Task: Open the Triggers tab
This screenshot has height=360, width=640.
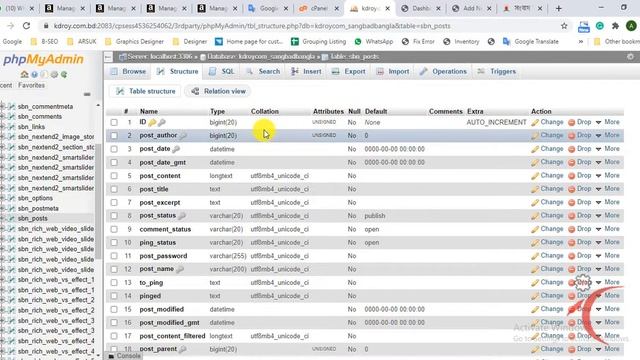Action: point(497,71)
